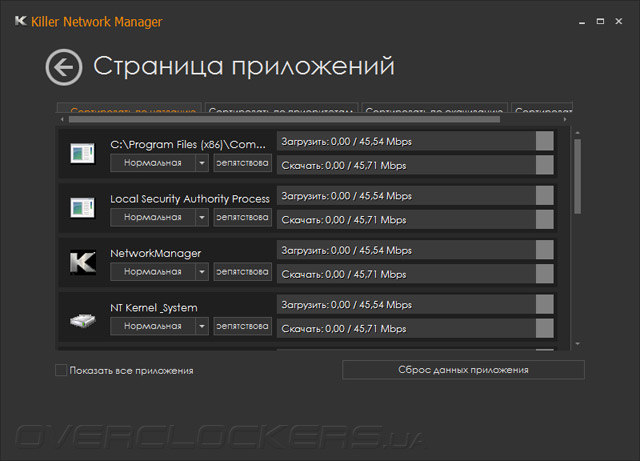Click 'Killer Network Manager' title text

(97, 22)
